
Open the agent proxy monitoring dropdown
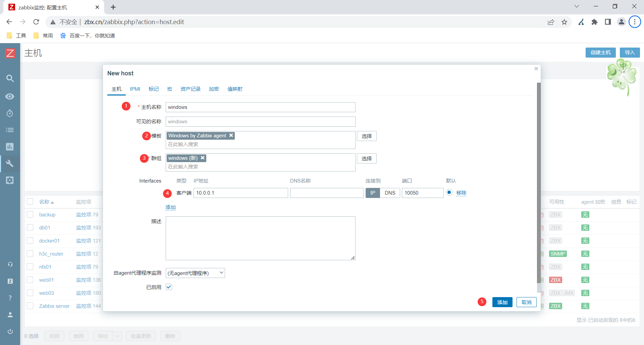point(195,273)
